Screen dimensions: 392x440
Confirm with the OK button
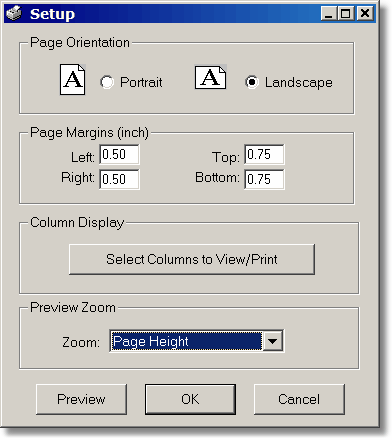coord(190,399)
